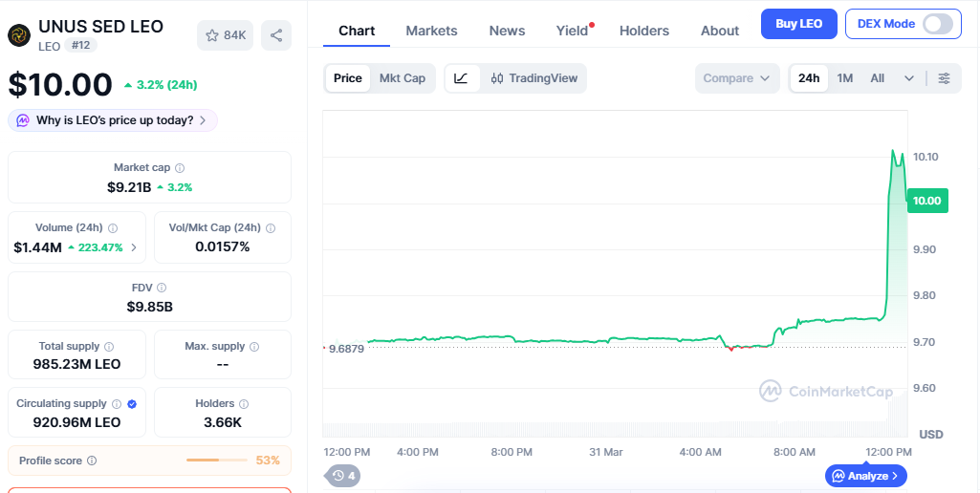Click the 3.2% (24h) price change
The height and width of the screenshot is (493, 980).
coord(161,85)
